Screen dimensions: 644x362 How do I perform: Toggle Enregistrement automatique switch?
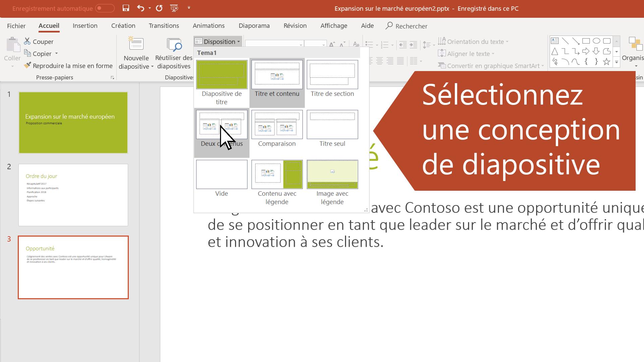(x=105, y=8)
